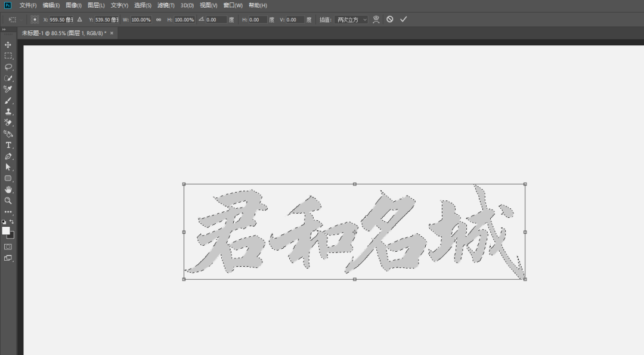Switch between free transform and warp modes

point(376,19)
